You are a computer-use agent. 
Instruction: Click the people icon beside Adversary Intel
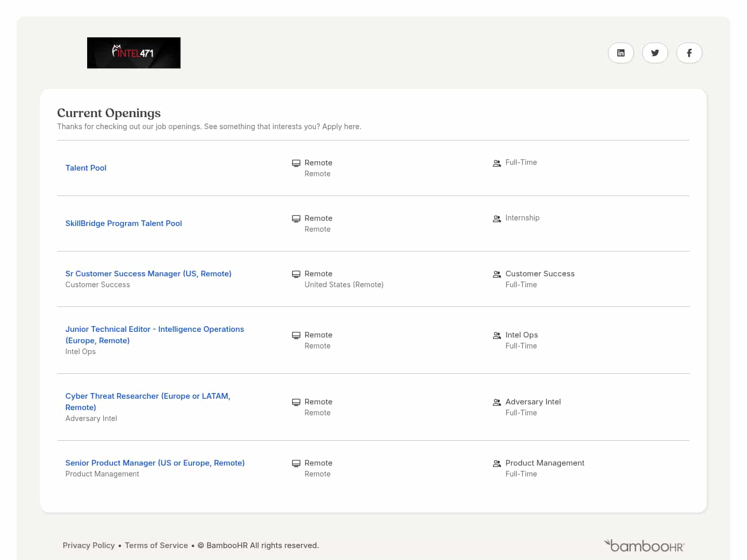[497, 402]
